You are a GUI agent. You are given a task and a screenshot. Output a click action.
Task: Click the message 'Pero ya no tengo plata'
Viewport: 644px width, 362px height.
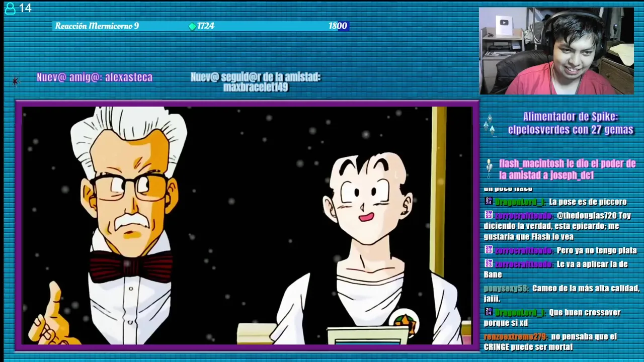pyautogui.click(x=597, y=250)
